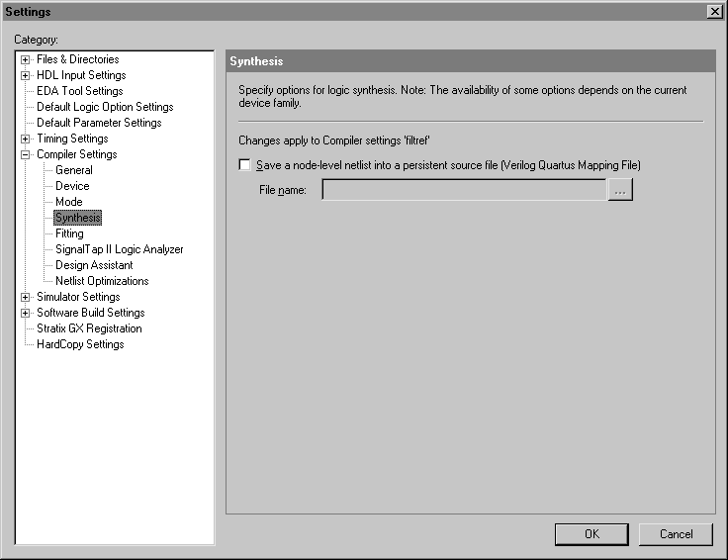Click the browse button beside File name
728x560 pixels.
(620, 190)
